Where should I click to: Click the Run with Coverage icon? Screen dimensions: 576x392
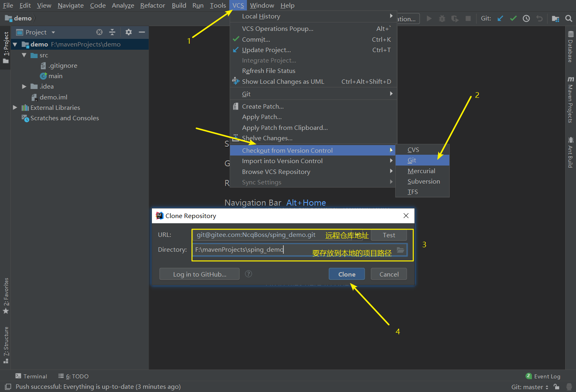coord(455,18)
